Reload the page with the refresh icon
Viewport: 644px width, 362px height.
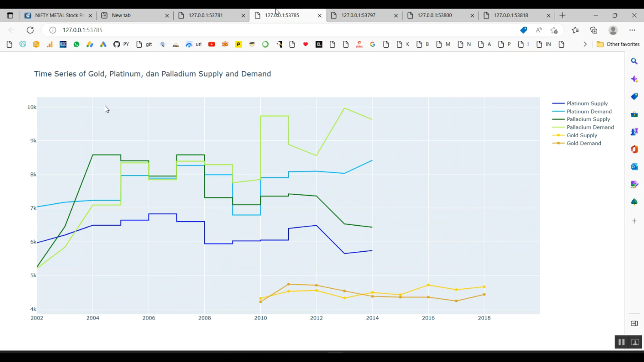click(x=30, y=30)
